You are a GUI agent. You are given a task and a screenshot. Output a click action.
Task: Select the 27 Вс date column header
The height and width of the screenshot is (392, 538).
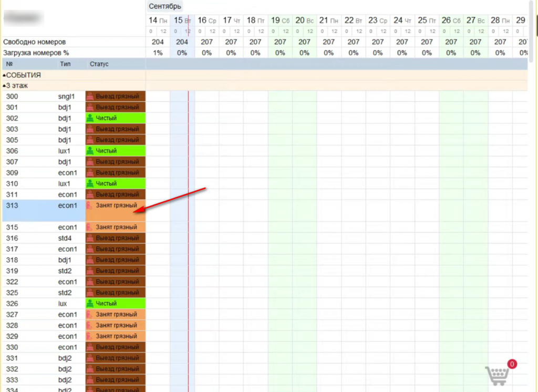pyautogui.click(x=475, y=20)
